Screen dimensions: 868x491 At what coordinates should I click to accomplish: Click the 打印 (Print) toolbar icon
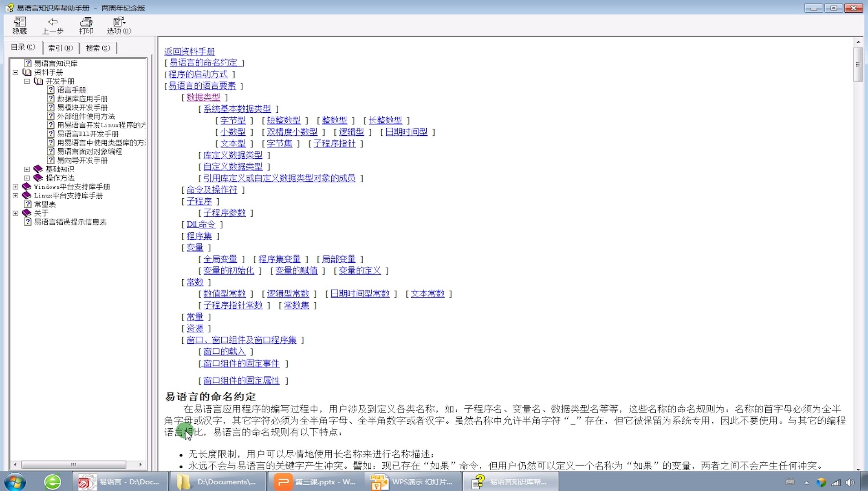click(86, 25)
